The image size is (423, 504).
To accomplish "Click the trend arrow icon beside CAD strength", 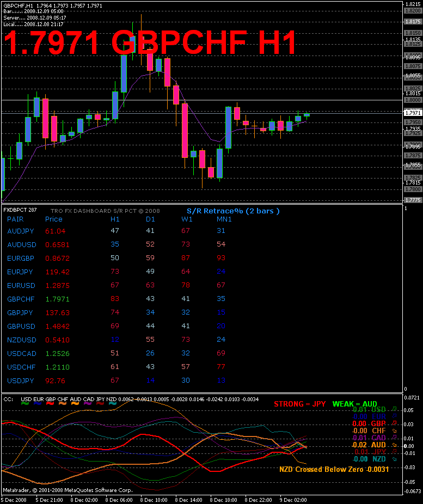I will pyautogui.click(x=394, y=438).
